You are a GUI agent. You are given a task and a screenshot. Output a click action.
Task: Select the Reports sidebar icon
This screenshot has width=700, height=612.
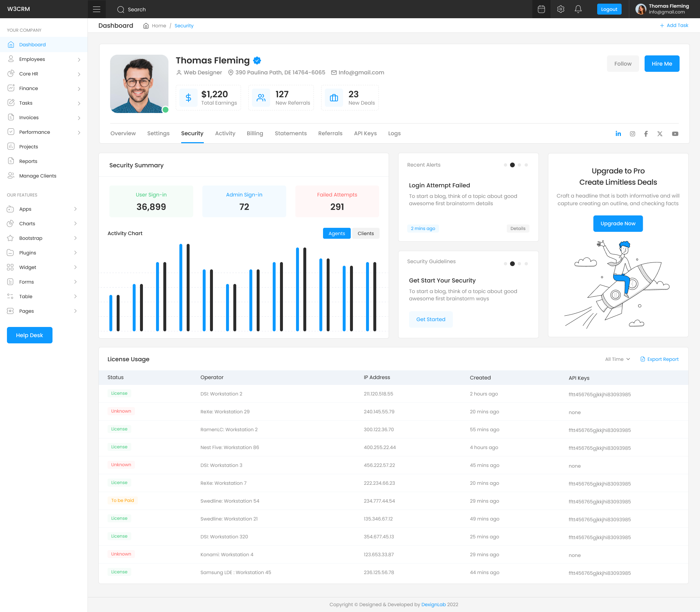(x=11, y=161)
